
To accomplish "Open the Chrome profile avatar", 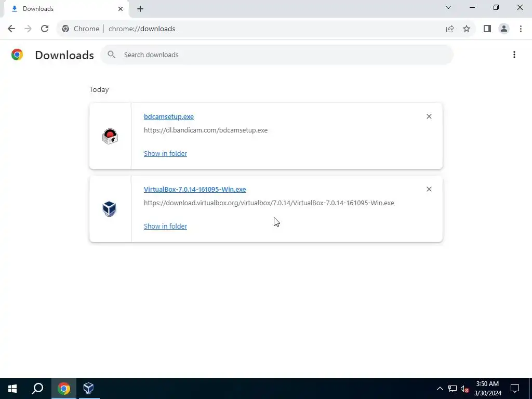I will pyautogui.click(x=504, y=29).
